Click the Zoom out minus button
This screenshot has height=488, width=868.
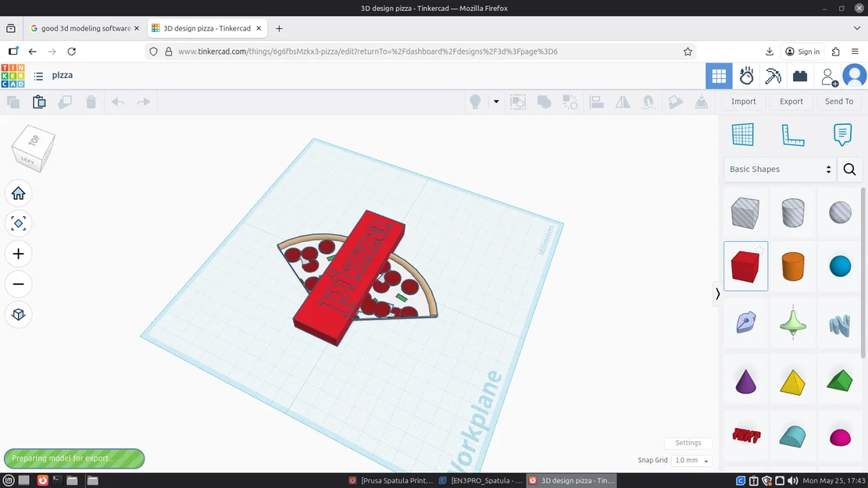point(18,284)
